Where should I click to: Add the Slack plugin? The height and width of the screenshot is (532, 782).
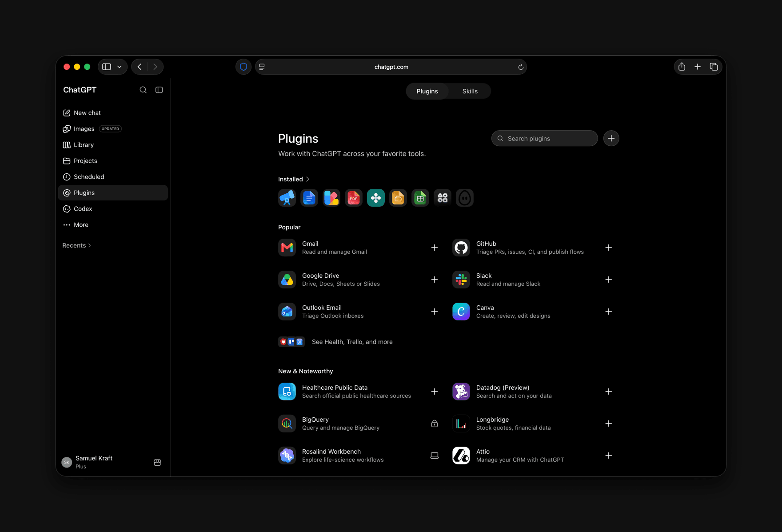(x=609, y=280)
